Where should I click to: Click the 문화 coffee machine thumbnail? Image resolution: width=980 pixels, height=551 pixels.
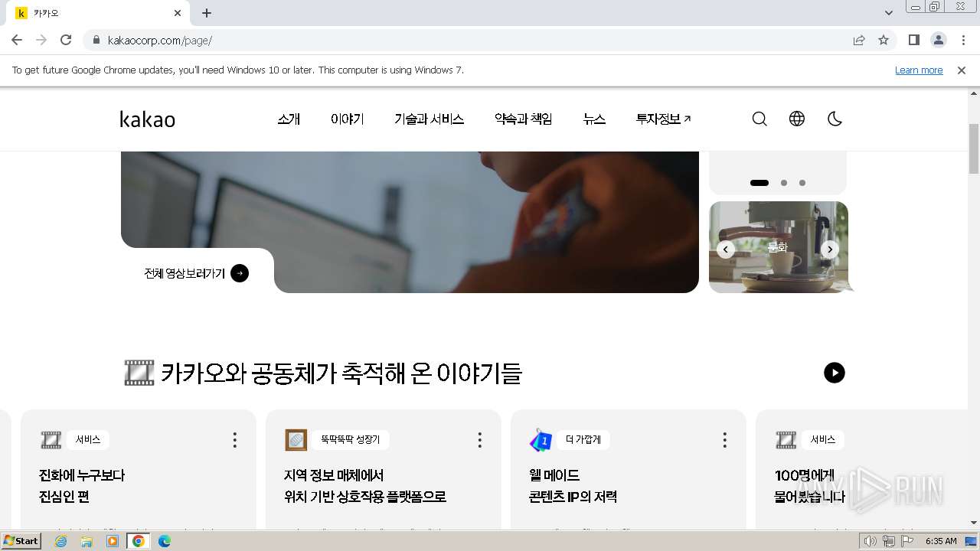[779, 247]
